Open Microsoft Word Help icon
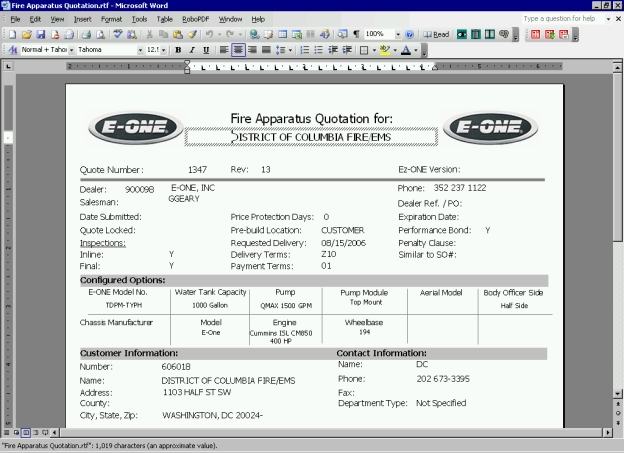The height and width of the screenshot is (453, 624). [410, 35]
